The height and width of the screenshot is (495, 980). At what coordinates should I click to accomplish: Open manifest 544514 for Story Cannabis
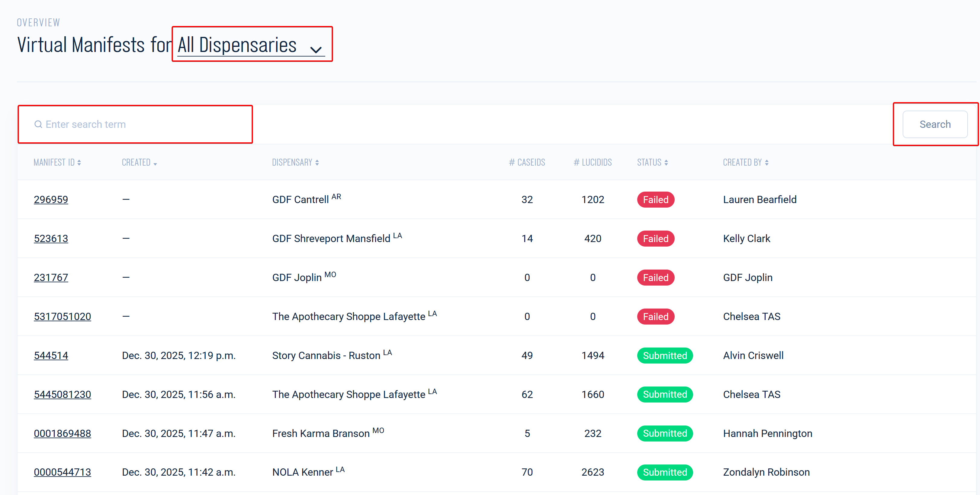pos(51,356)
